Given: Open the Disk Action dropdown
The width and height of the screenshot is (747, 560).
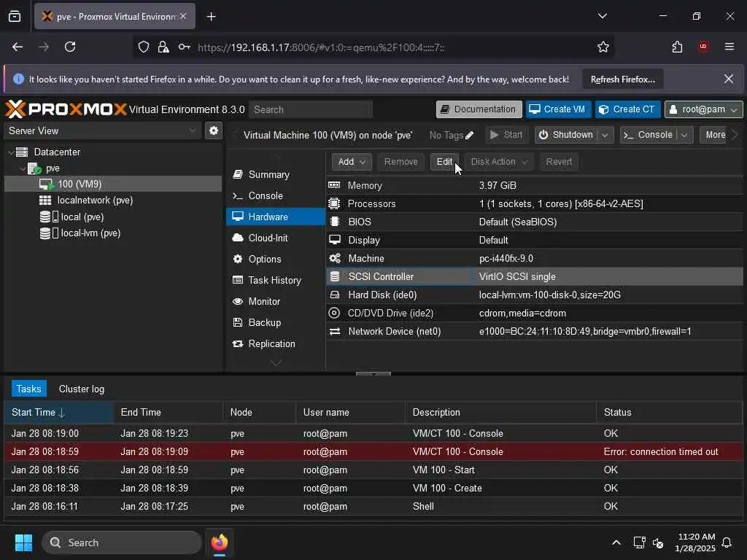Looking at the screenshot, I should click(498, 162).
